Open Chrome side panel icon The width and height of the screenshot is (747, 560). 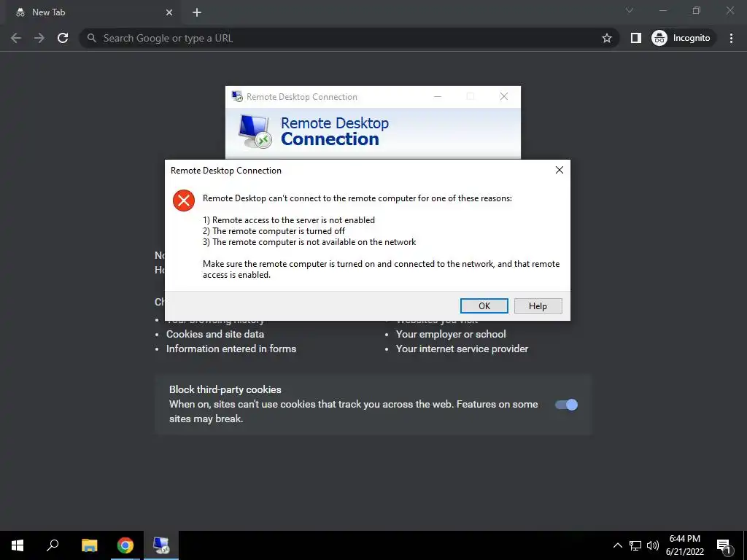(636, 38)
